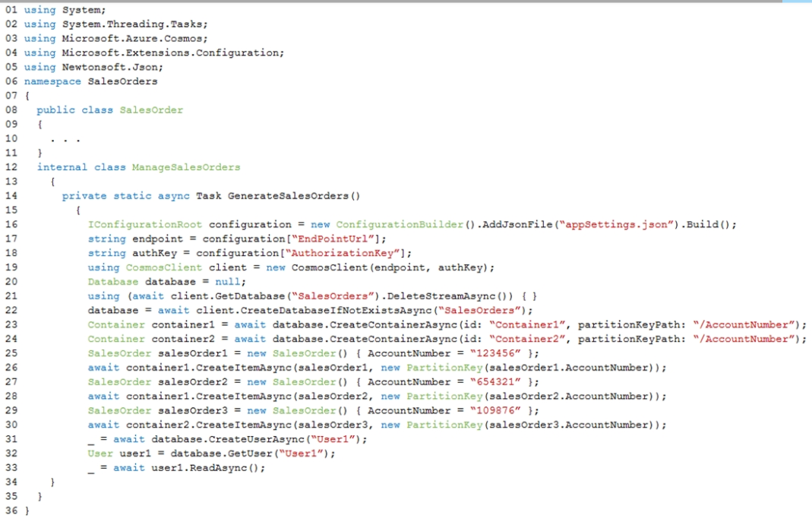Click the namespace keyword on line 06

coord(52,81)
